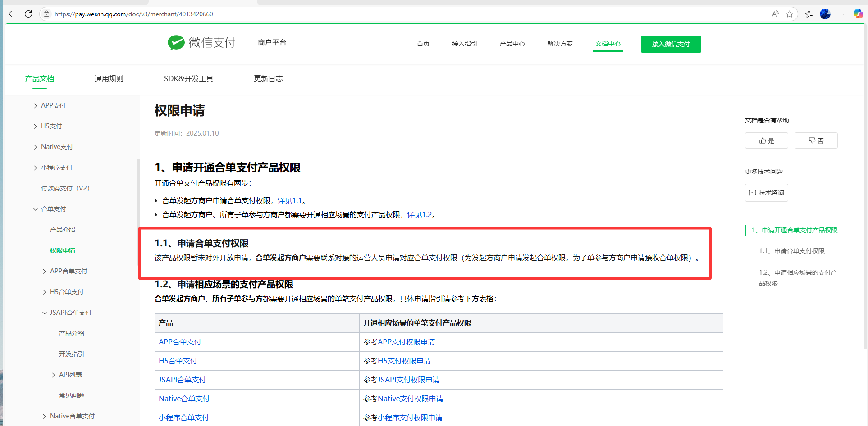Bookmark page with the star icon

point(790,14)
